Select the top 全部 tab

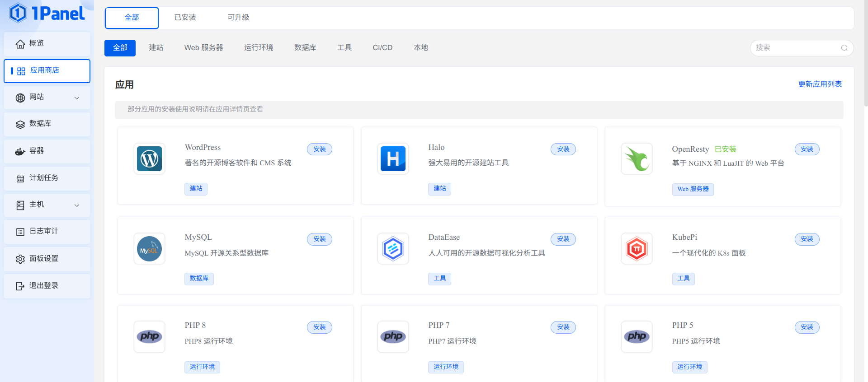coord(132,18)
